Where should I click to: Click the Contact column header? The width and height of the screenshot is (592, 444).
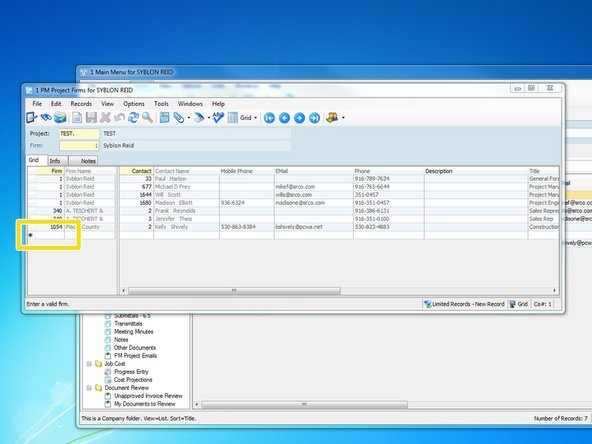136,171
